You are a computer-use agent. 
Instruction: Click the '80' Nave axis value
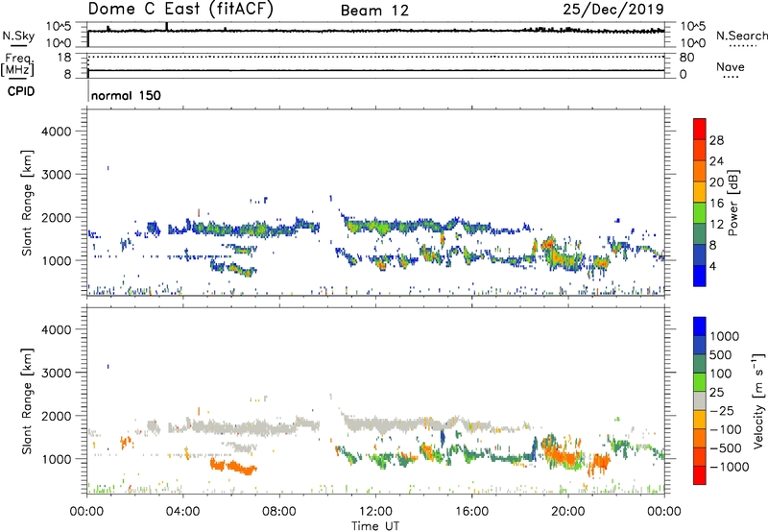687,58
